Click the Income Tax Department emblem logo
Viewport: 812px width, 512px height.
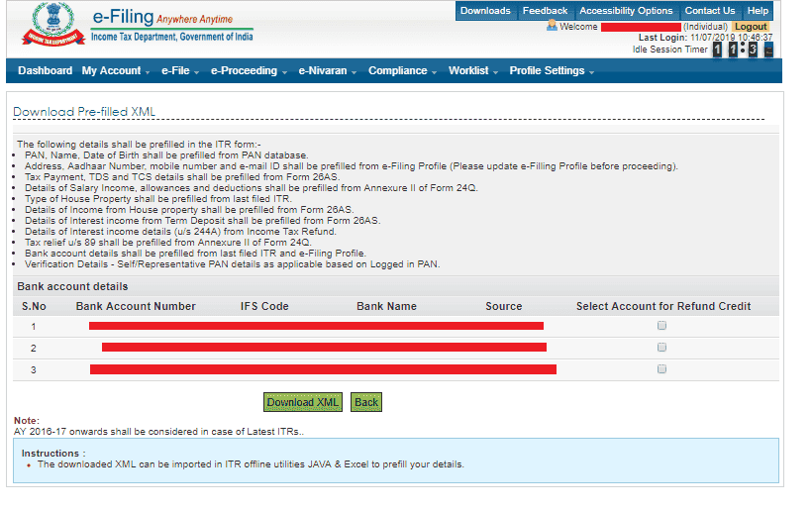pos(48,28)
